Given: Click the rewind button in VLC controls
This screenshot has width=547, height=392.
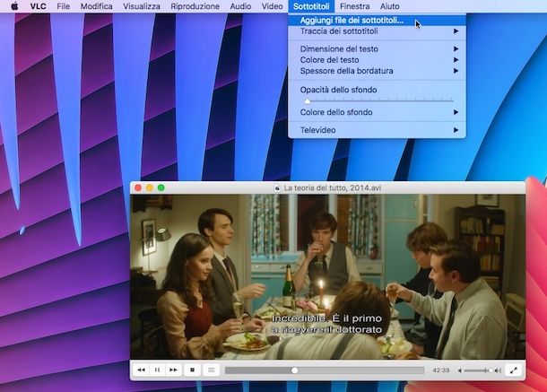Looking at the screenshot, I should 142,370.
